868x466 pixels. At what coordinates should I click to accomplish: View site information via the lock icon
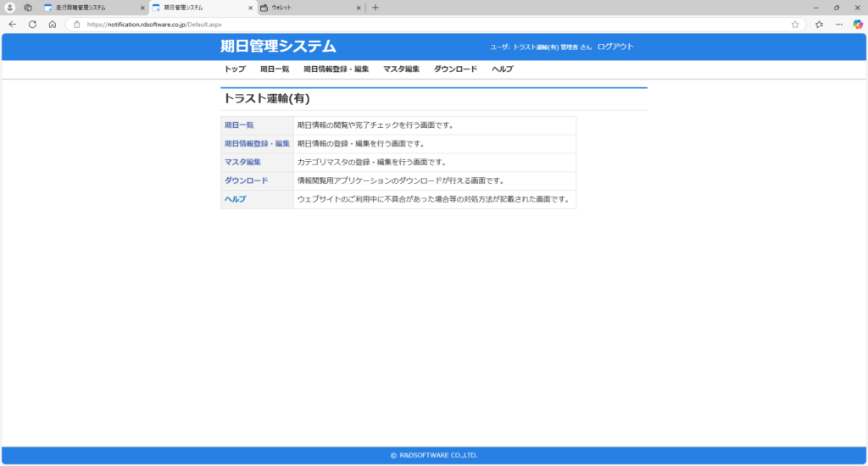coord(77,25)
